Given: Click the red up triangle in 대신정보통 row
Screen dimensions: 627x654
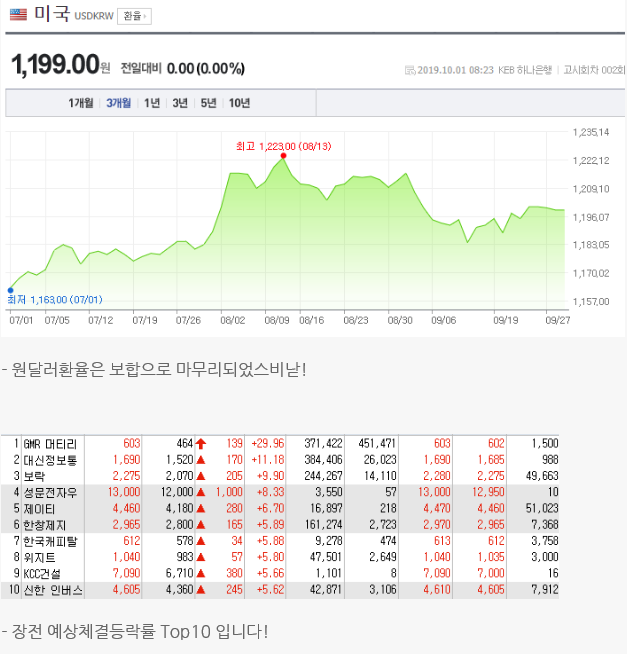Looking at the screenshot, I should [x=201, y=459].
